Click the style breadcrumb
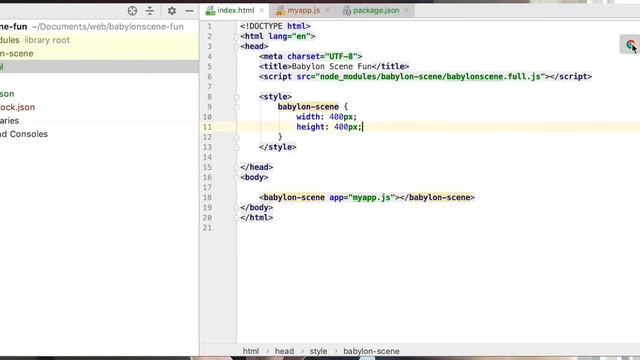The width and height of the screenshot is (640, 360). pos(318,351)
